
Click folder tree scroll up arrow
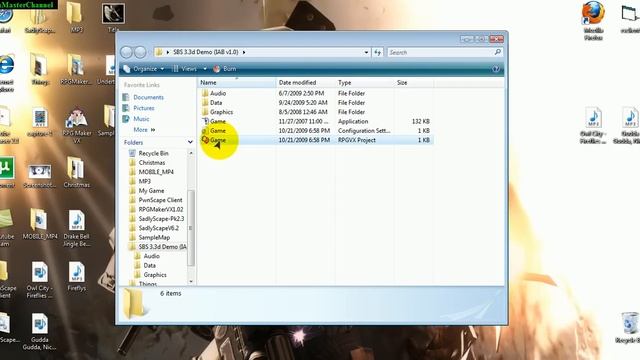(x=191, y=153)
